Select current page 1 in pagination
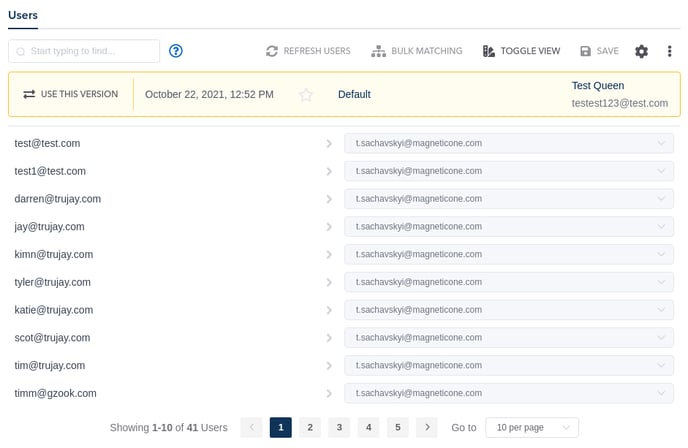 [281, 427]
